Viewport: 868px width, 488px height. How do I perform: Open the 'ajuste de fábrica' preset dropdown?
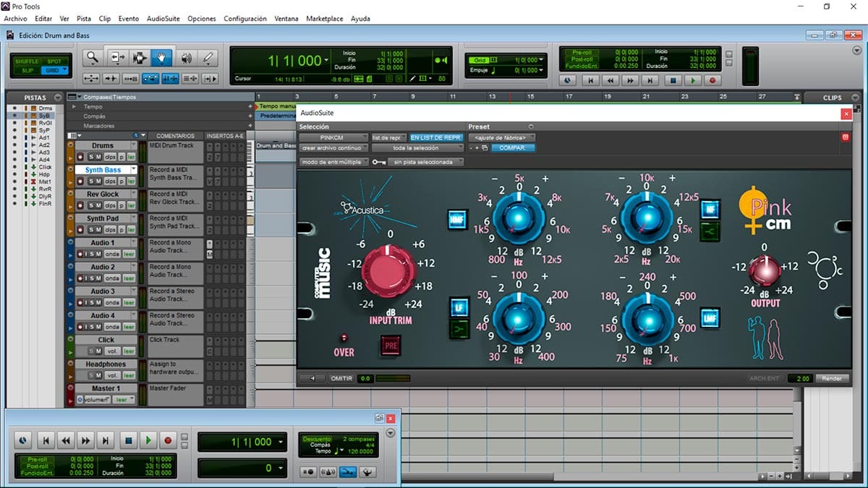point(502,137)
